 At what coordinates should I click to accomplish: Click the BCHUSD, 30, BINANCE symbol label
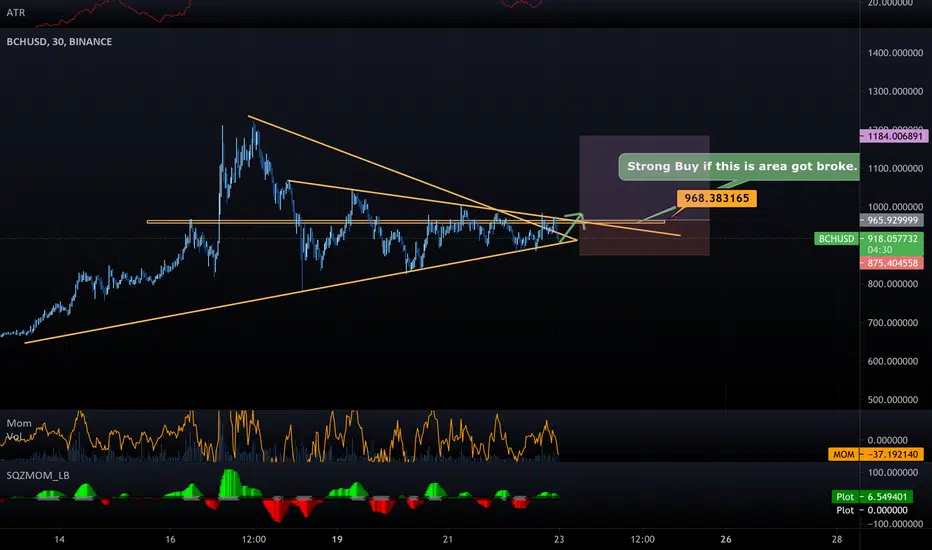(59, 42)
